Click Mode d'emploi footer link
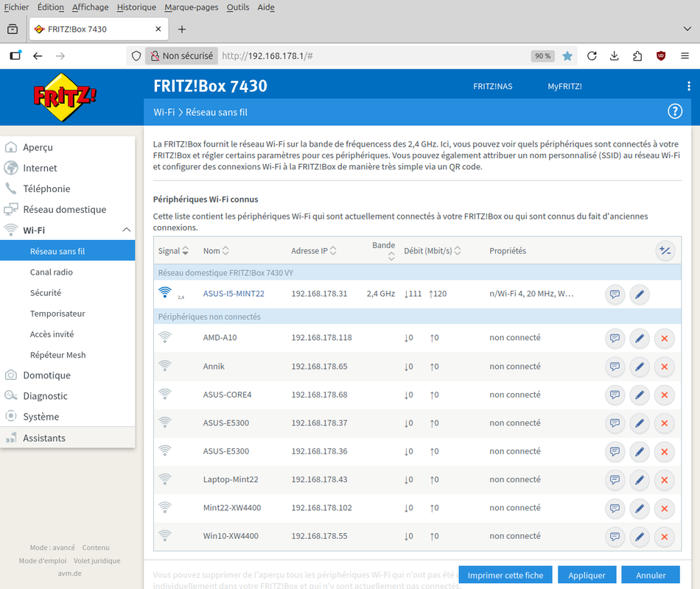The height and width of the screenshot is (589, 700). click(43, 560)
